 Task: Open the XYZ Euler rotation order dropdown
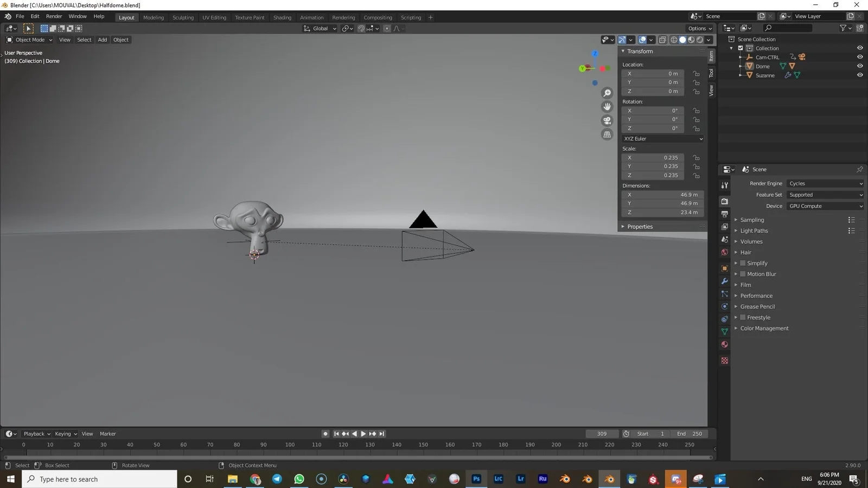(662, 139)
